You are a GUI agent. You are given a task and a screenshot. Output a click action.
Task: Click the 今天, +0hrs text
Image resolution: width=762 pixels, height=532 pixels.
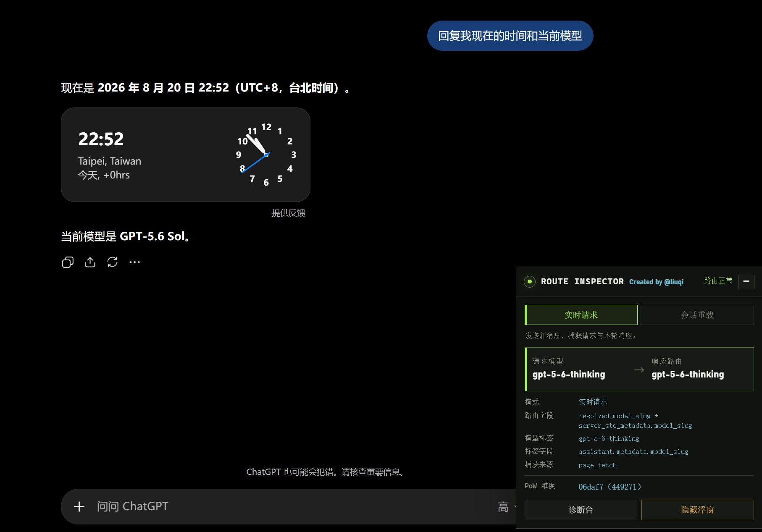104,175
